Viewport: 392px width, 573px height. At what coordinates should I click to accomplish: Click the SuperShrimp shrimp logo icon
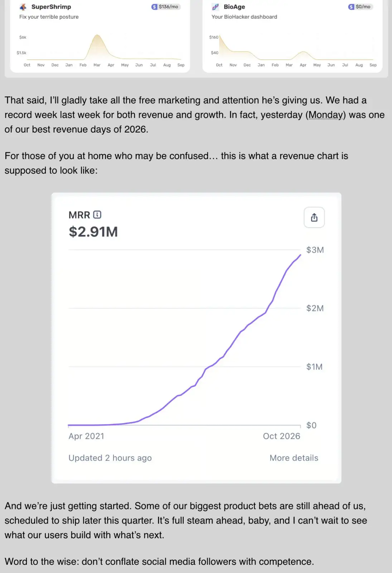pos(23,7)
